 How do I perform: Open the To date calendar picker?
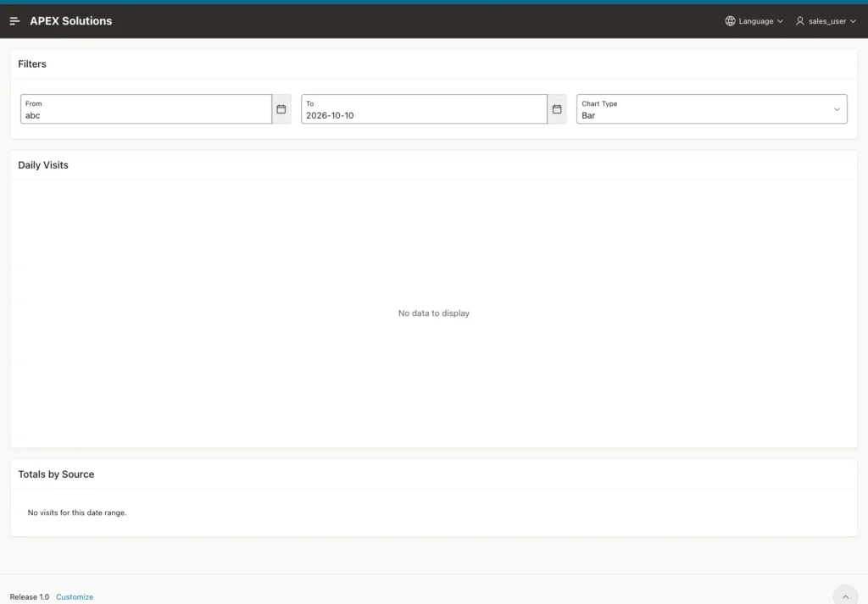(557, 109)
